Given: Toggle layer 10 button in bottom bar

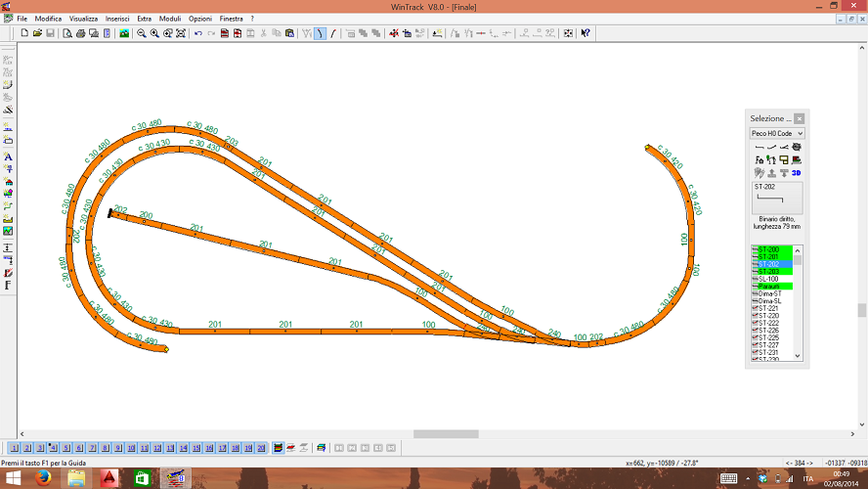Looking at the screenshot, I should click(130, 447).
